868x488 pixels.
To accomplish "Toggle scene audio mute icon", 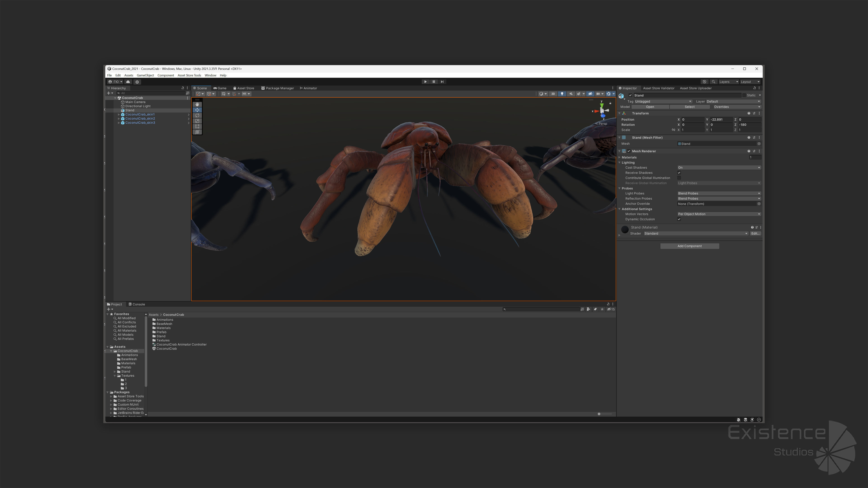I will point(571,94).
